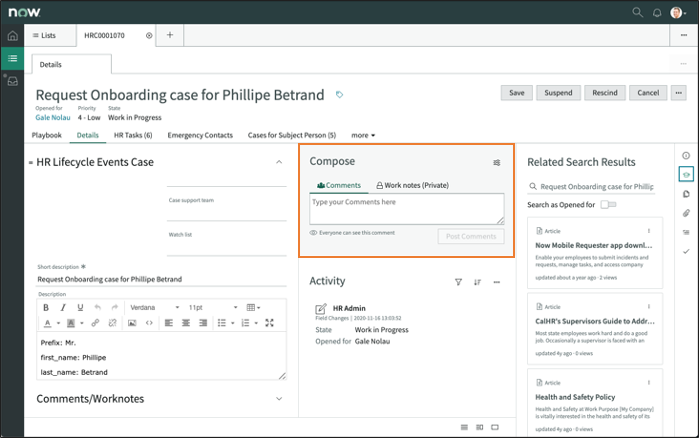Image resolution: width=699 pixels, height=438 pixels.
Task: Open Activity more options ellipsis
Action: tap(497, 282)
